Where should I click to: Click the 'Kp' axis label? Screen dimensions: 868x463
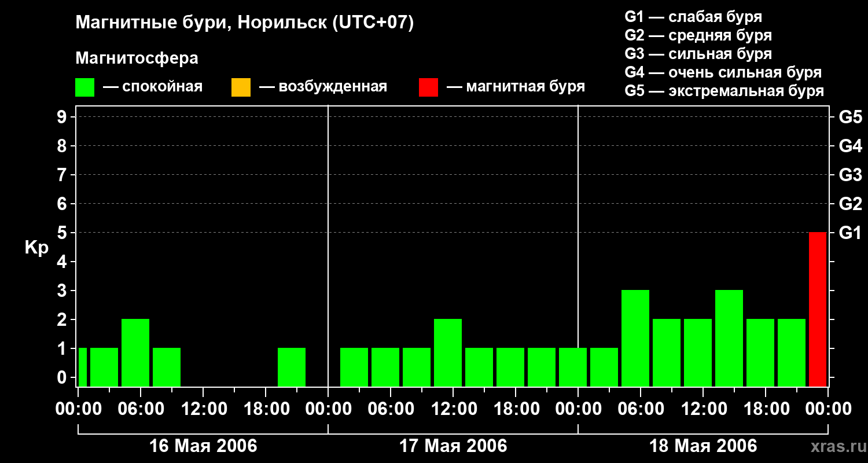(36, 248)
